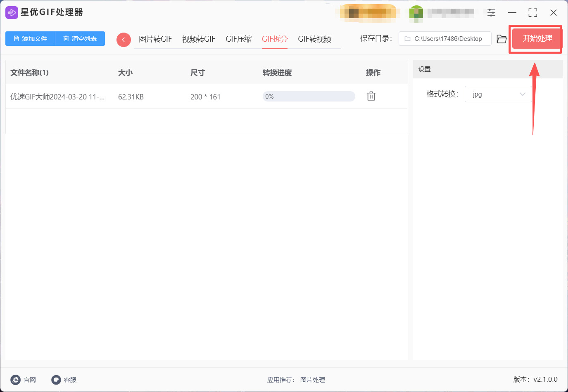The width and height of the screenshot is (568, 392).
Task: Start processing with 开始处理 button
Action: (x=537, y=38)
